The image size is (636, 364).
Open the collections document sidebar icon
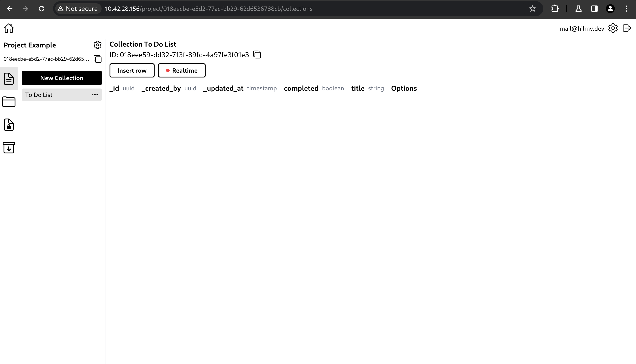(9, 79)
